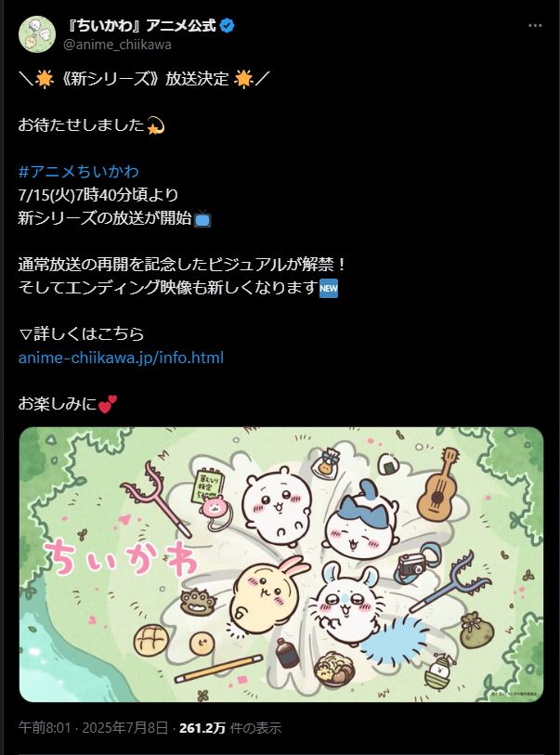
Task: Follow the anime-chiikawa.jp/info.html link
Action: coord(121,358)
